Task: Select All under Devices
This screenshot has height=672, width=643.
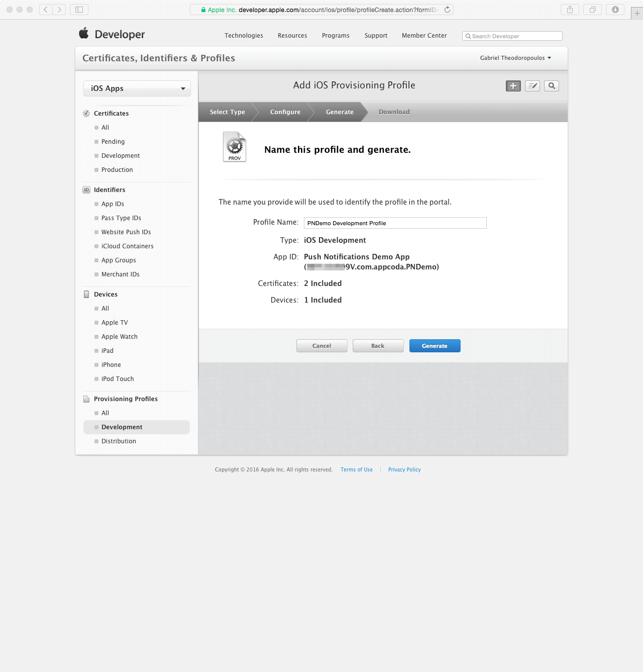Action: point(105,309)
